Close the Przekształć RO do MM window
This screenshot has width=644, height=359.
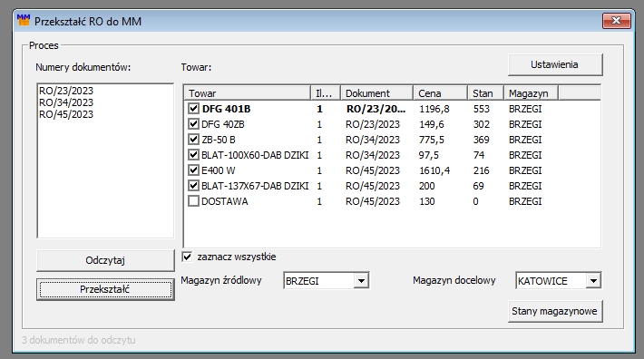point(616,21)
